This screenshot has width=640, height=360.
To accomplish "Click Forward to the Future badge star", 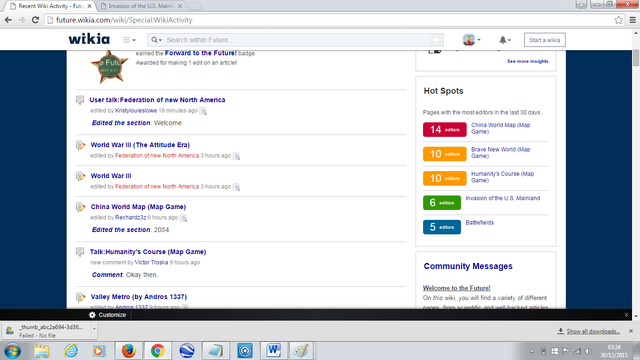I will pos(109,67).
